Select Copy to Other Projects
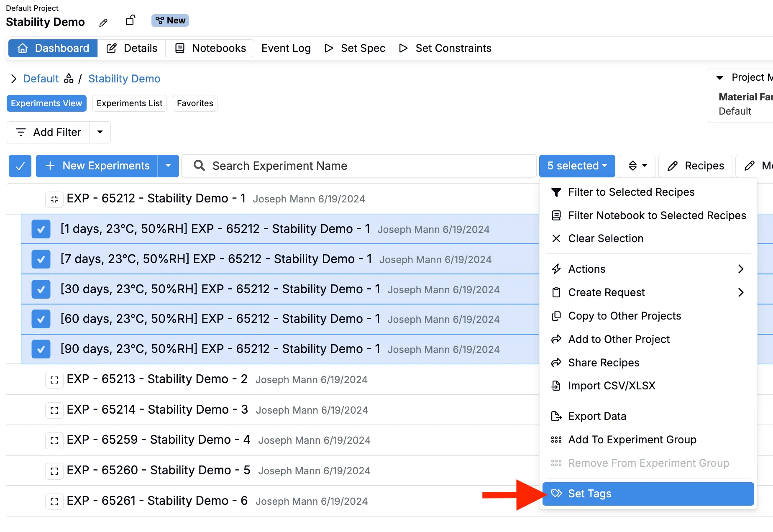 tap(648, 316)
